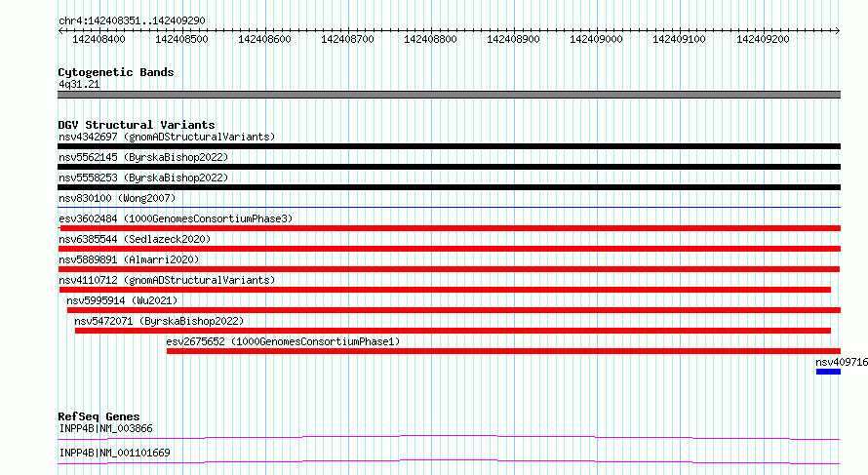
Task: Click ruler position 142409200
Action: click(x=763, y=39)
